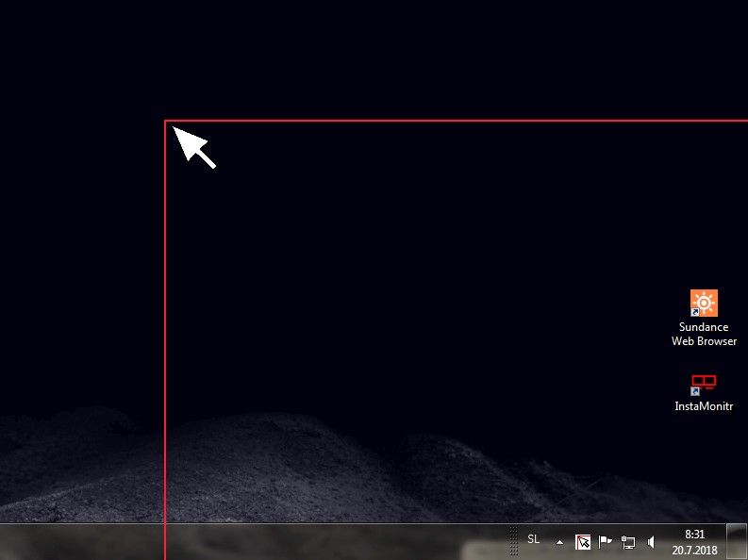Click top-left corner of red rectangle
The image size is (748, 560).
click(165, 121)
